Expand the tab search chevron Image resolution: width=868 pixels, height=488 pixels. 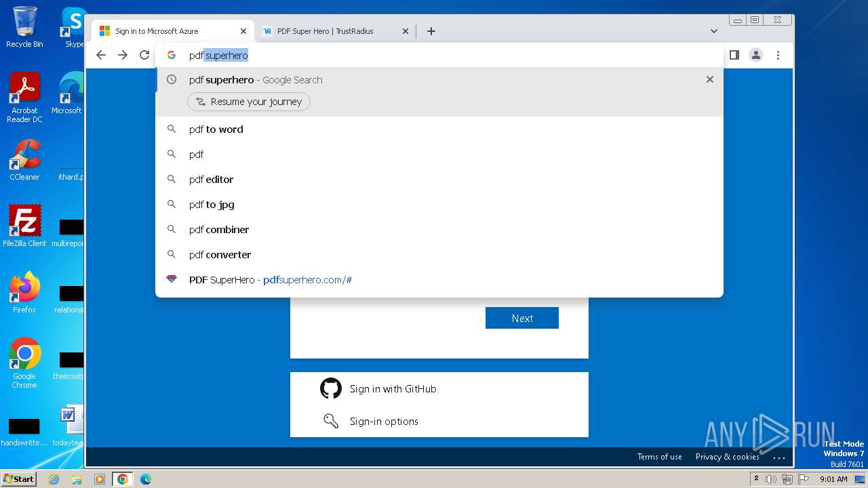pos(713,31)
